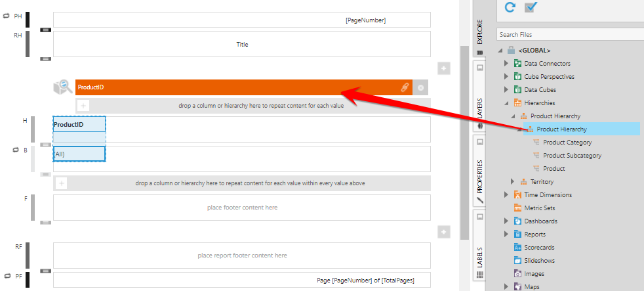The height and width of the screenshot is (291, 644).
Task: Expand the Cube Perspectives node arrow
Action: pos(506,77)
